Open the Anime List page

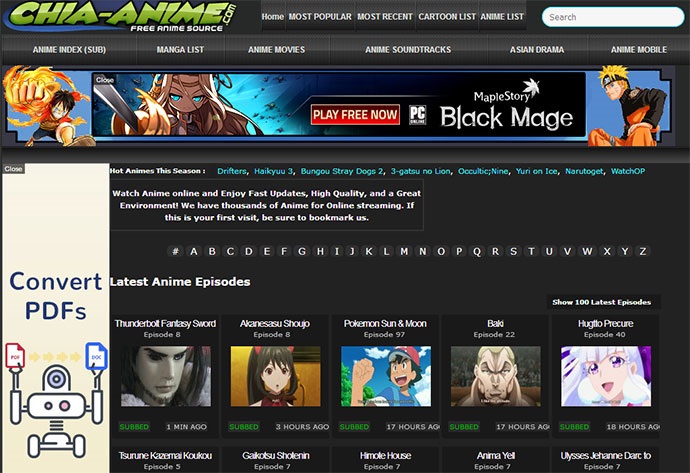click(502, 17)
